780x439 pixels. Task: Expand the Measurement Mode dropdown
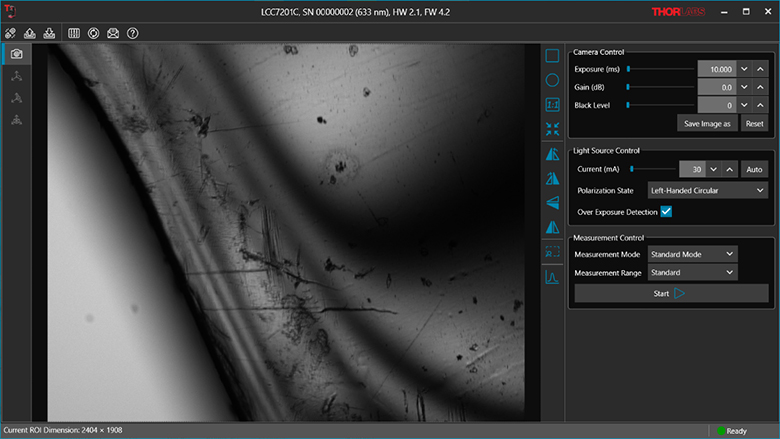pyautogui.click(x=692, y=254)
